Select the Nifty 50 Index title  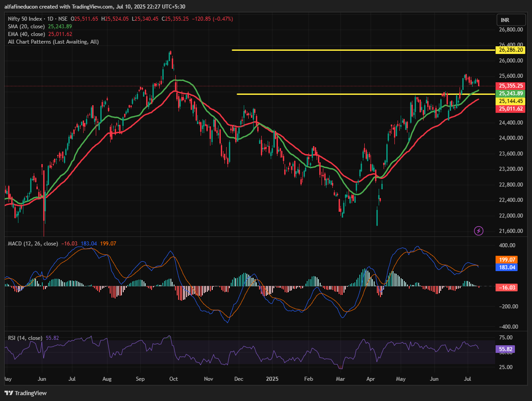click(25, 19)
